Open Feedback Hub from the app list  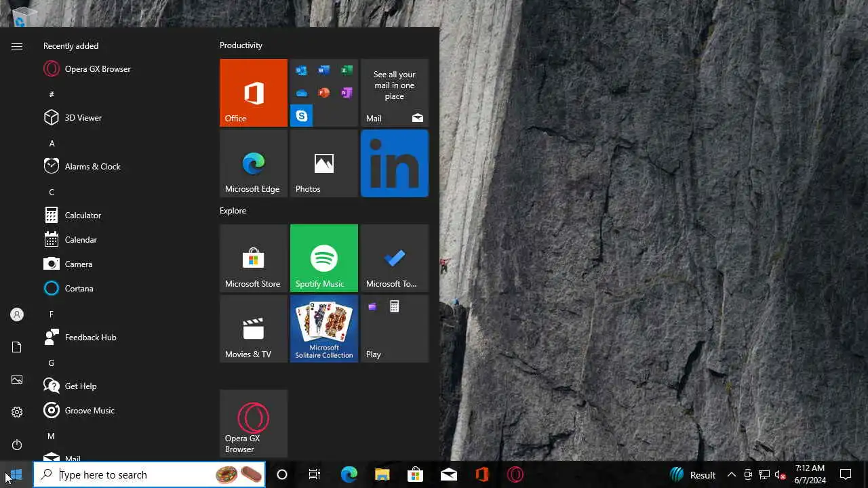122,338
